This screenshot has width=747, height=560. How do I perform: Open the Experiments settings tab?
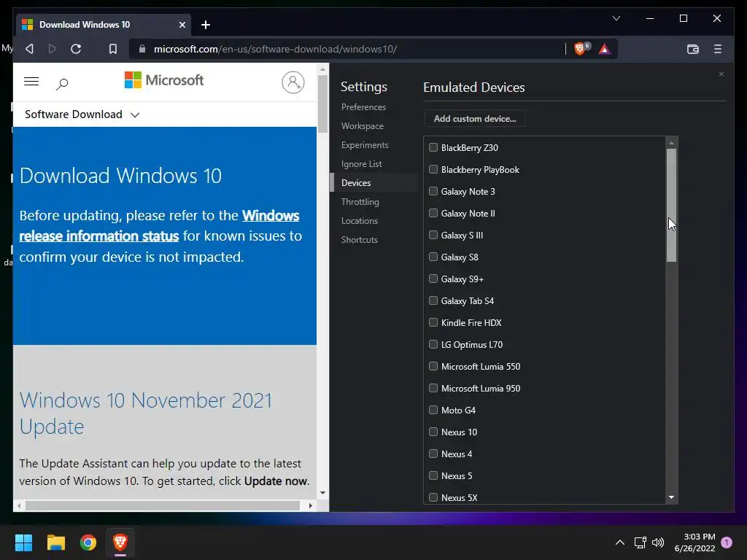click(x=365, y=145)
